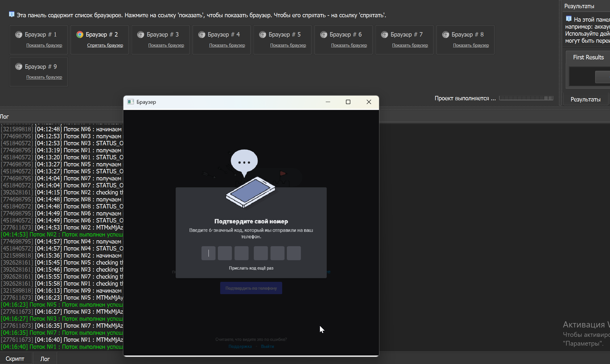
Task: Click the gray browser icon of Браузер # 1
Action: (x=19, y=34)
